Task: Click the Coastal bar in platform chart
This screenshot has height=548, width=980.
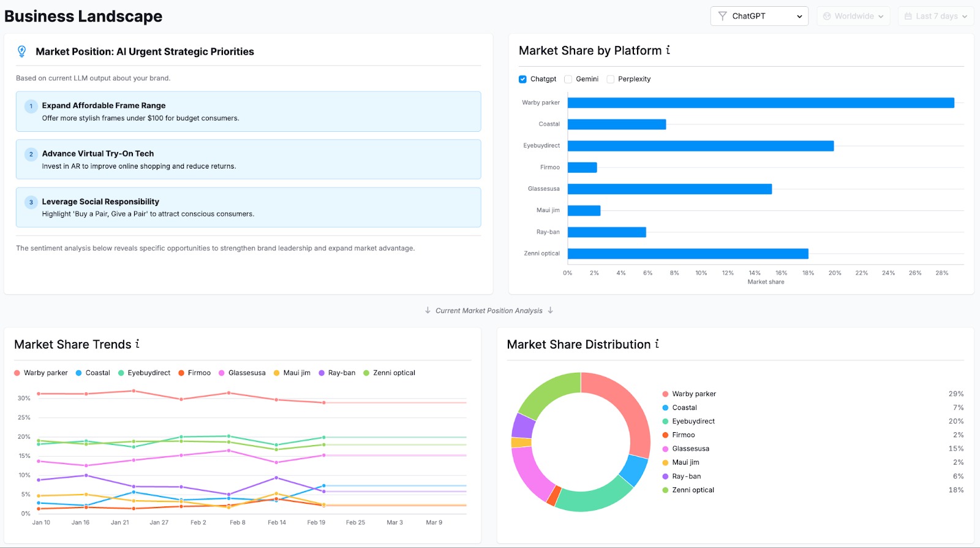Action: [617, 124]
